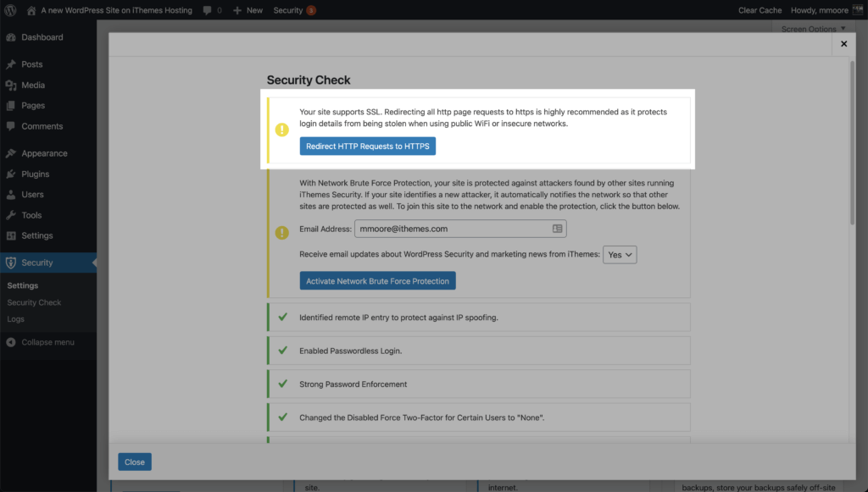The height and width of the screenshot is (492, 868).
Task: Click the SSL warning exclamation icon
Action: (x=281, y=130)
